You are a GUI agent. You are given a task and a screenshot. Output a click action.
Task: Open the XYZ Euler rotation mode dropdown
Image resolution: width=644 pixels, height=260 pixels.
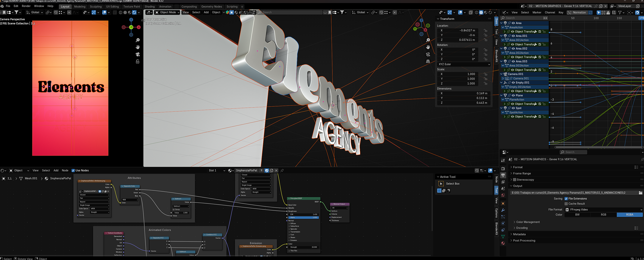464,64
